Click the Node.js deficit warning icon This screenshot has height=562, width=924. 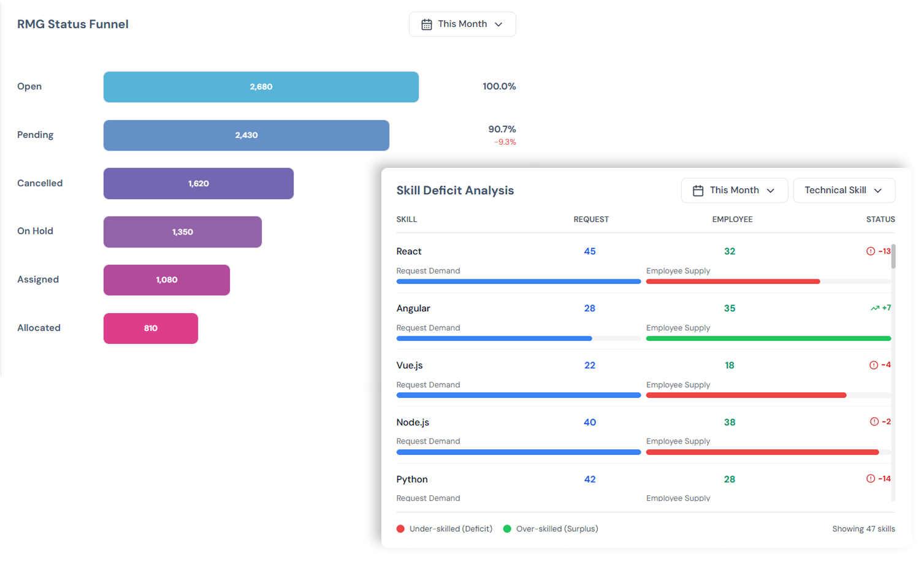pyautogui.click(x=874, y=422)
